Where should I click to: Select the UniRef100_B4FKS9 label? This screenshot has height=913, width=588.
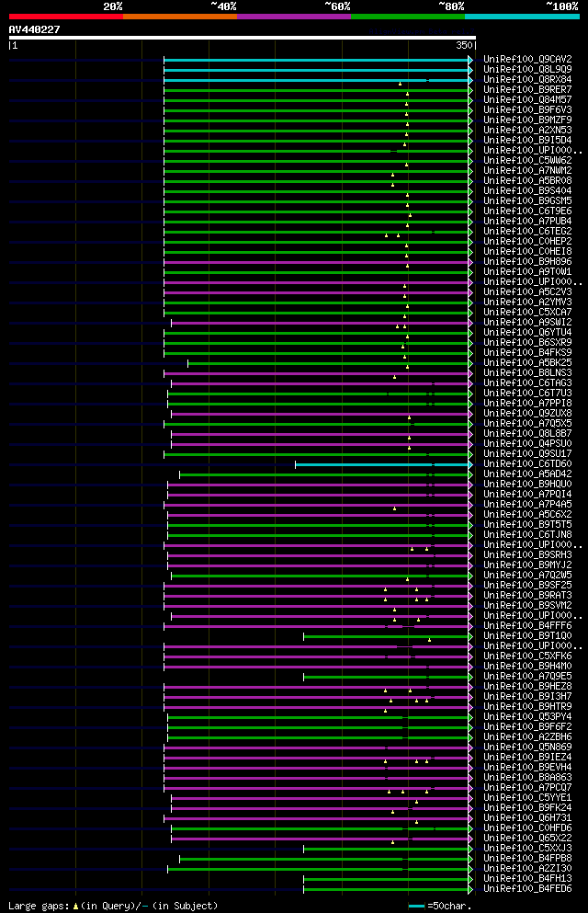coord(527,352)
